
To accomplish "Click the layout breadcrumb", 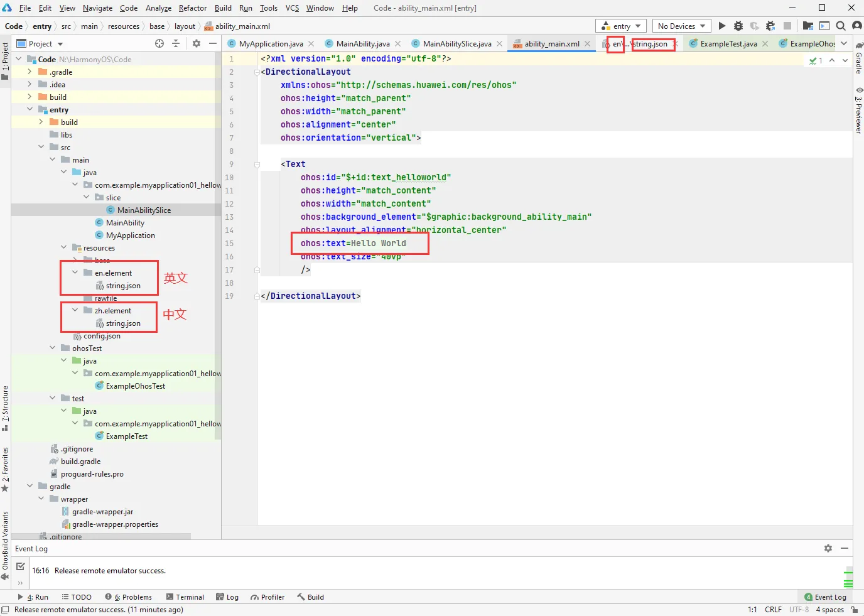I will [185, 26].
